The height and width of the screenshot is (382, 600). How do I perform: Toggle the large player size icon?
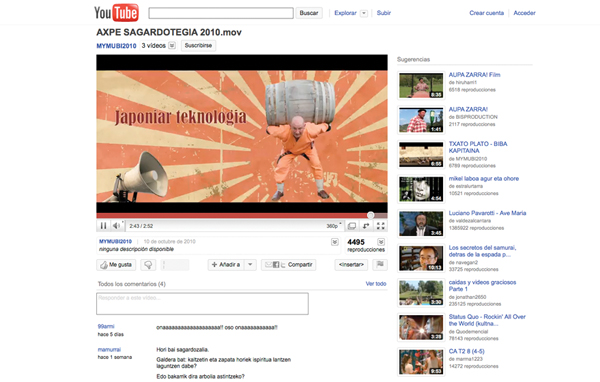tap(352, 226)
